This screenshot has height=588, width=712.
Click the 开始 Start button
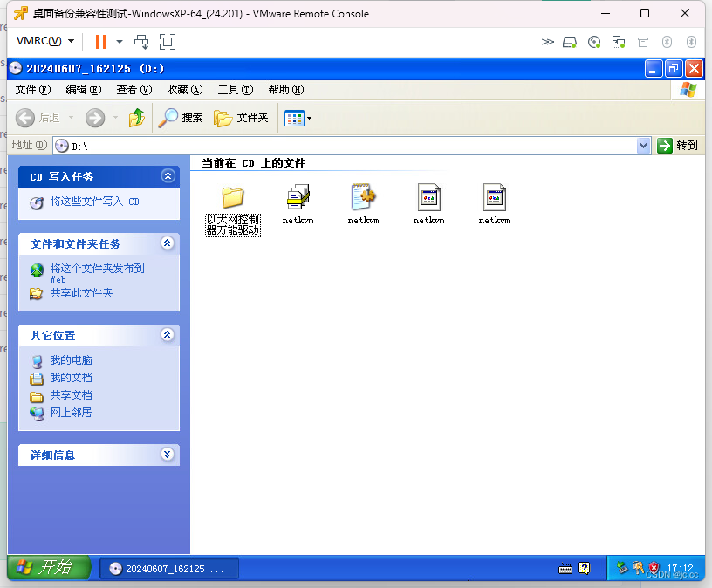pyautogui.click(x=49, y=567)
